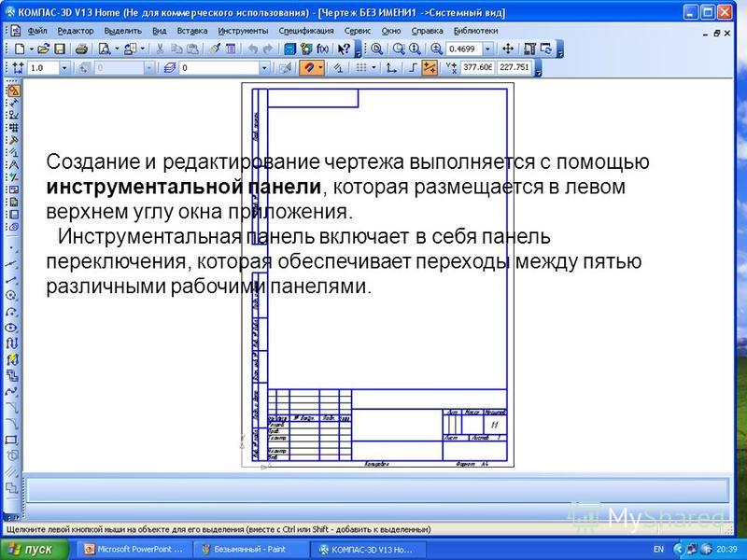747x560 pixels.
Task: Toggle the grid display dots icon
Action: click(361, 68)
